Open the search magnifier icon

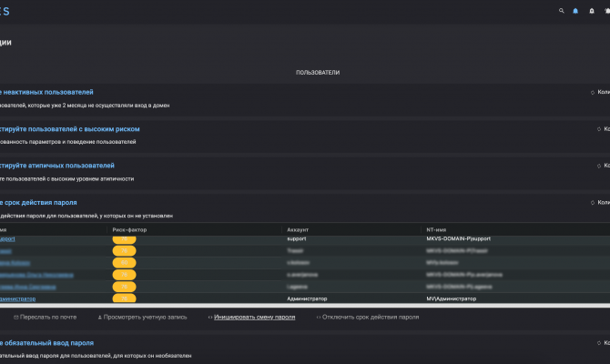click(x=562, y=11)
